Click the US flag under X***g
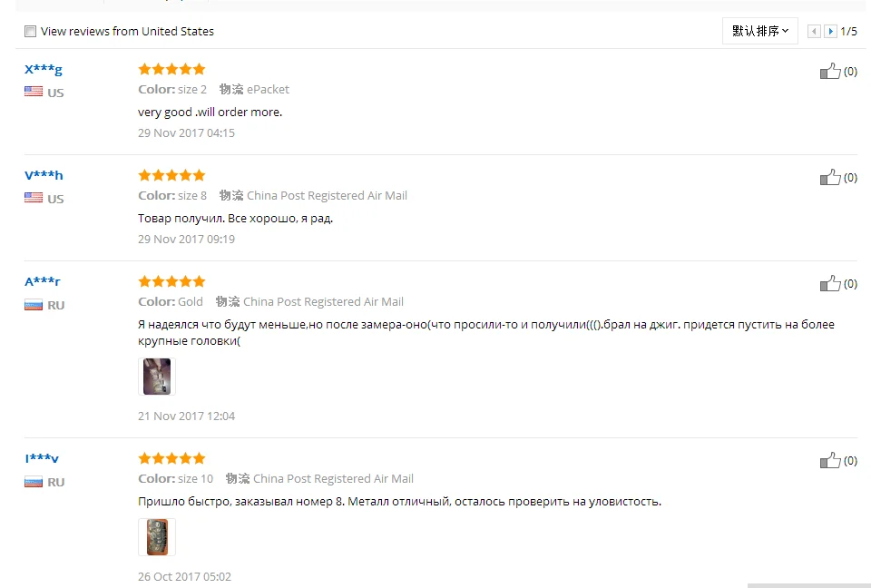The height and width of the screenshot is (588, 871). [x=34, y=92]
